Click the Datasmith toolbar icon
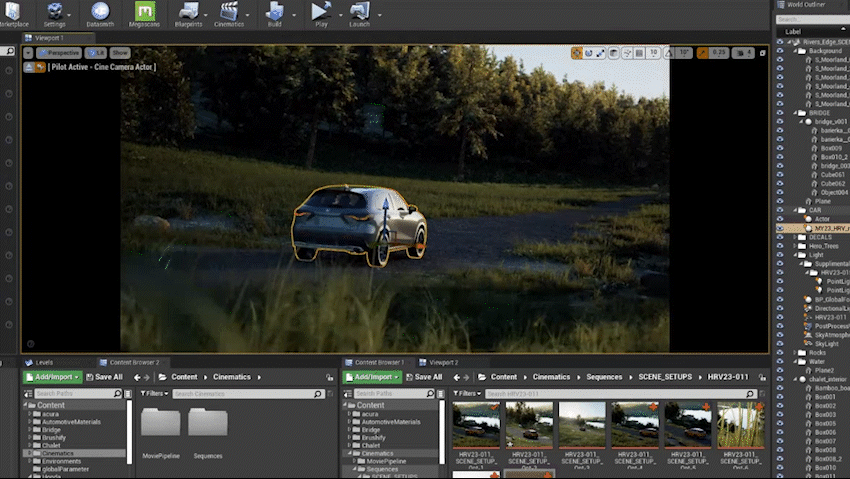The width and height of the screenshot is (850, 479). click(100, 13)
